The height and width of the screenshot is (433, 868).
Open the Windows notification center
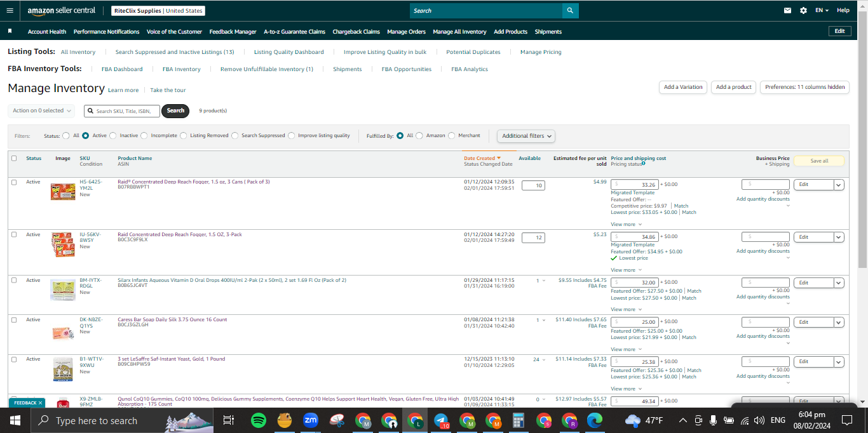[846, 420]
